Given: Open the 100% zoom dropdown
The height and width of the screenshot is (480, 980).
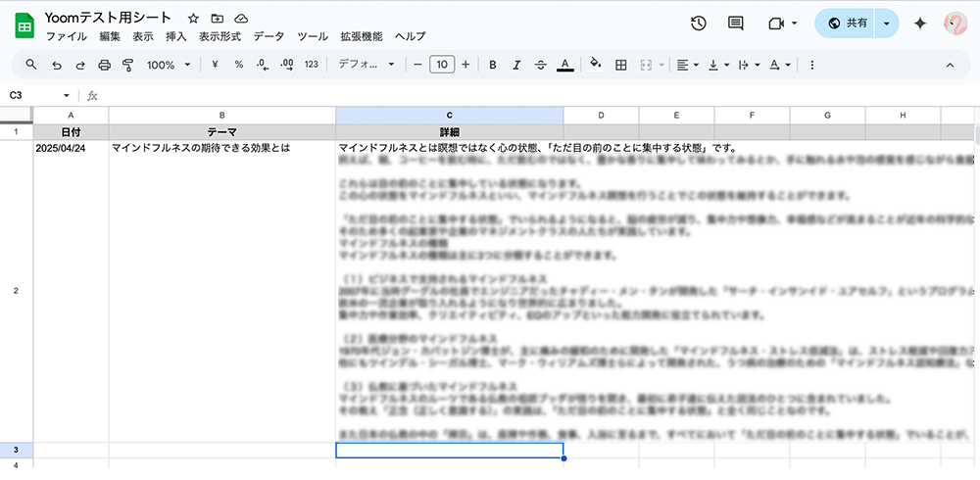Looking at the screenshot, I should tap(168, 65).
